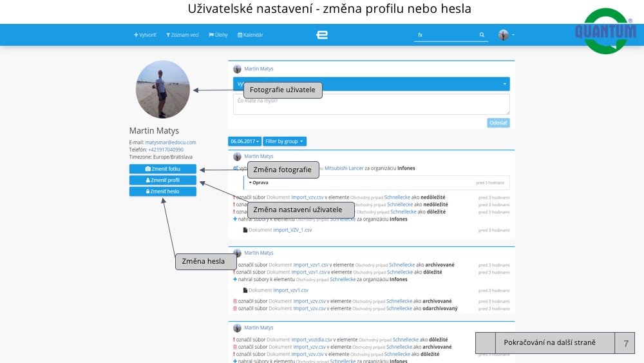Expand the Filter by group dropdown
Image resolution: width=644 pixels, height=363 pixels.
(284, 141)
